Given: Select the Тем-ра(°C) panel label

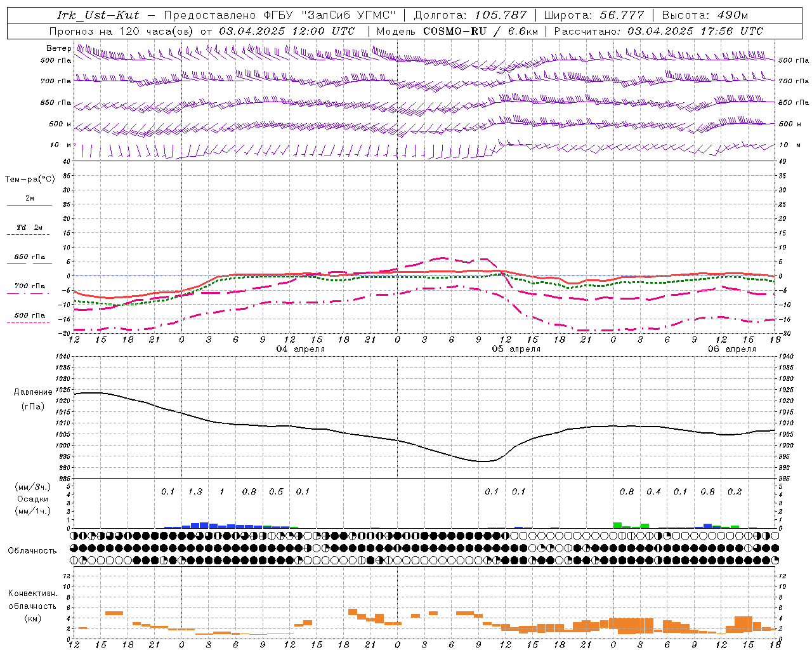Looking at the screenshot, I should coord(30,180).
